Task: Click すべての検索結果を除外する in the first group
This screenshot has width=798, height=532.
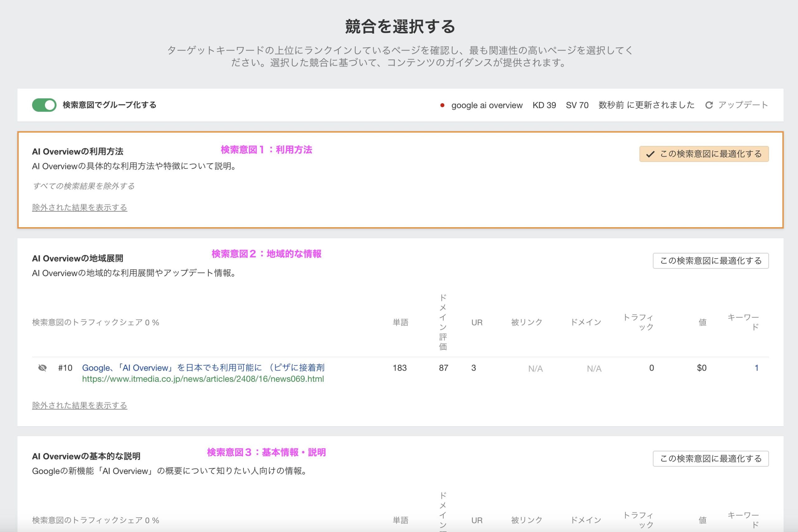Action: point(84,186)
